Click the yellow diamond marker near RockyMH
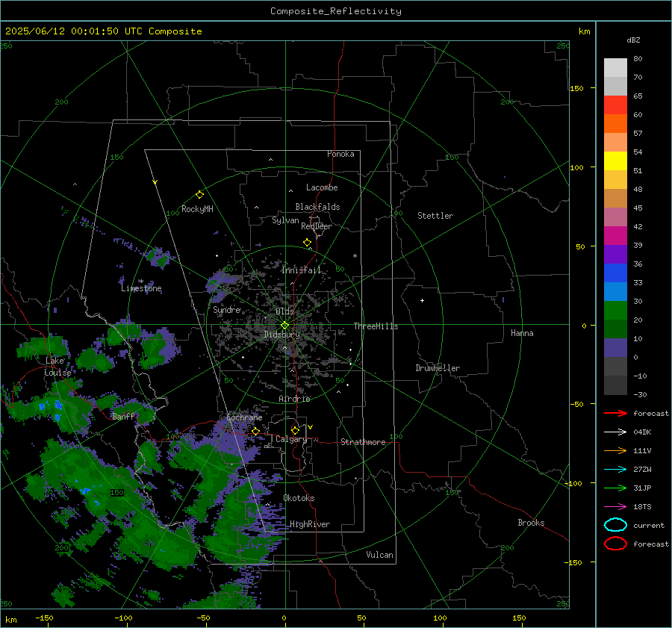The height and width of the screenshot is (628, 672). pyautogui.click(x=199, y=195)
